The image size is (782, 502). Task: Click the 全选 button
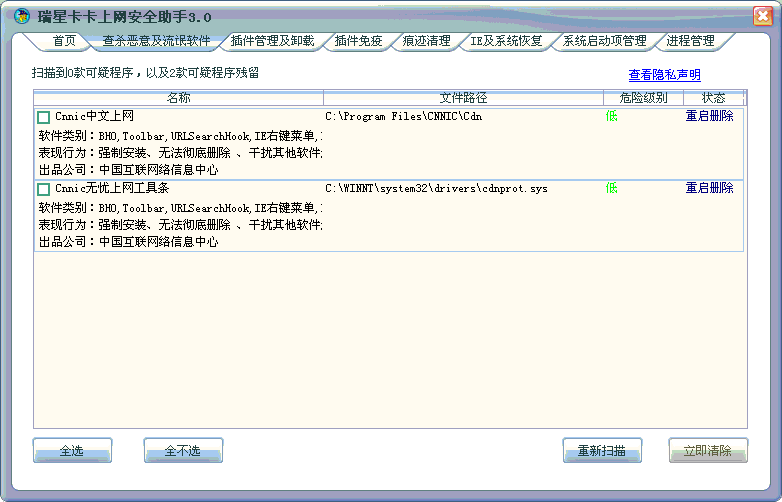[72, 451]
